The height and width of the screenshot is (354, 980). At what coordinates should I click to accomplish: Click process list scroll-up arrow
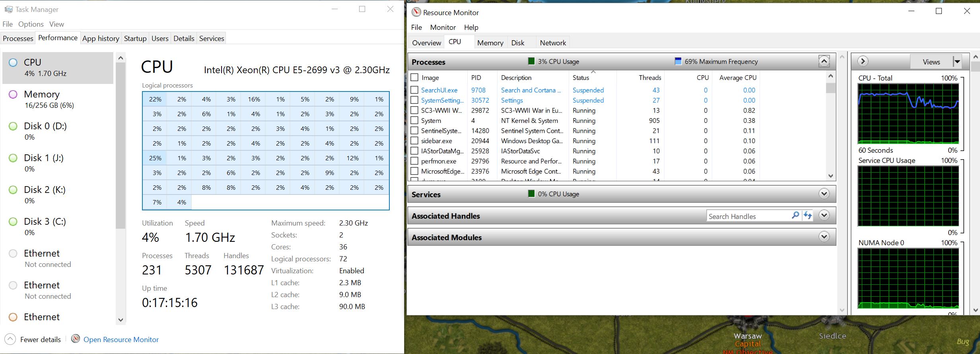point(830,76)
